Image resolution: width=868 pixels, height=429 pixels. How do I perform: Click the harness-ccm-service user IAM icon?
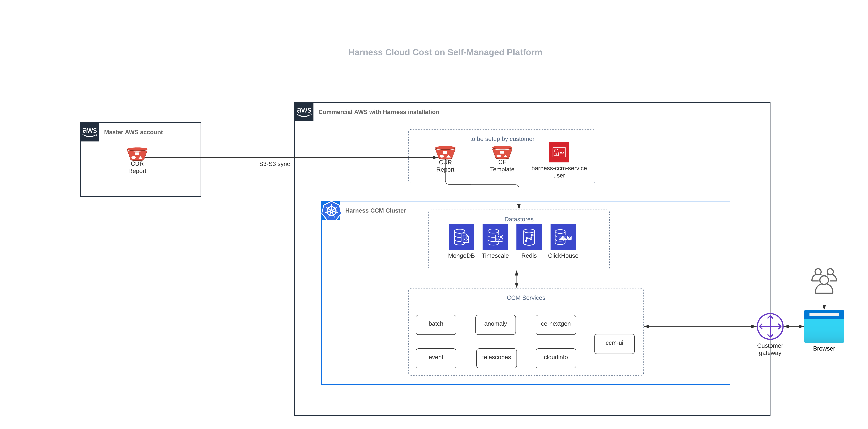(559, 152)
